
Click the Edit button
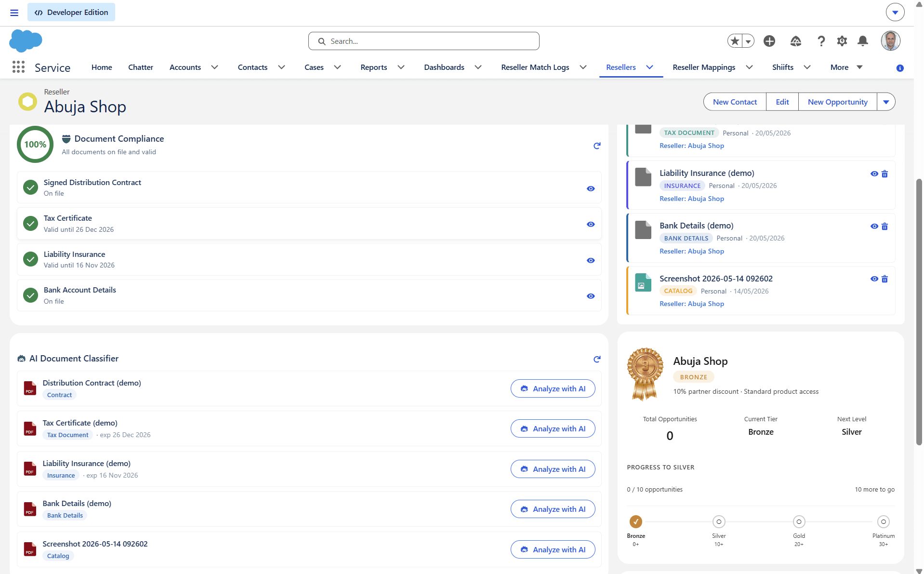pos(782,102)
